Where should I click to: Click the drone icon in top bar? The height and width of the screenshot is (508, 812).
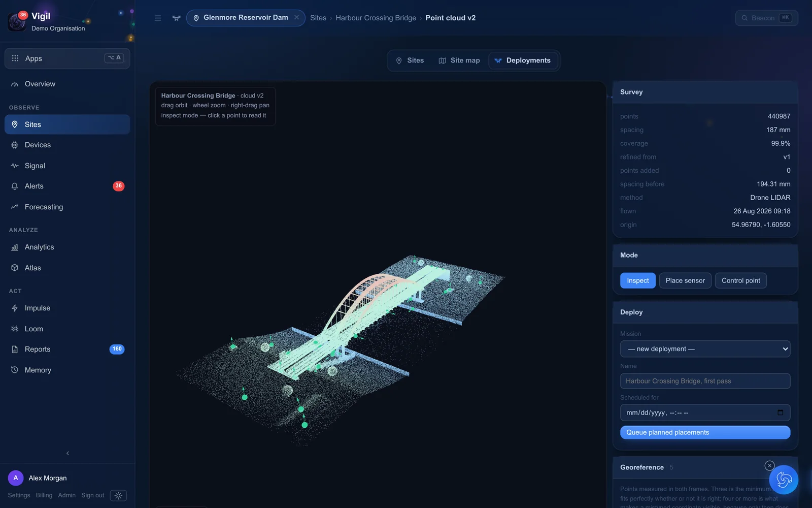point(176,18)
